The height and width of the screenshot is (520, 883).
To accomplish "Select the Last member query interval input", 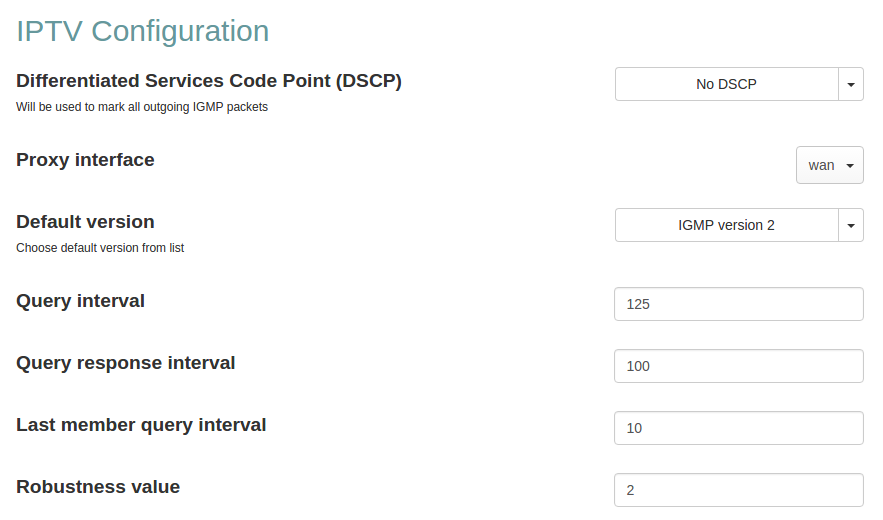I will click(738, 428).
